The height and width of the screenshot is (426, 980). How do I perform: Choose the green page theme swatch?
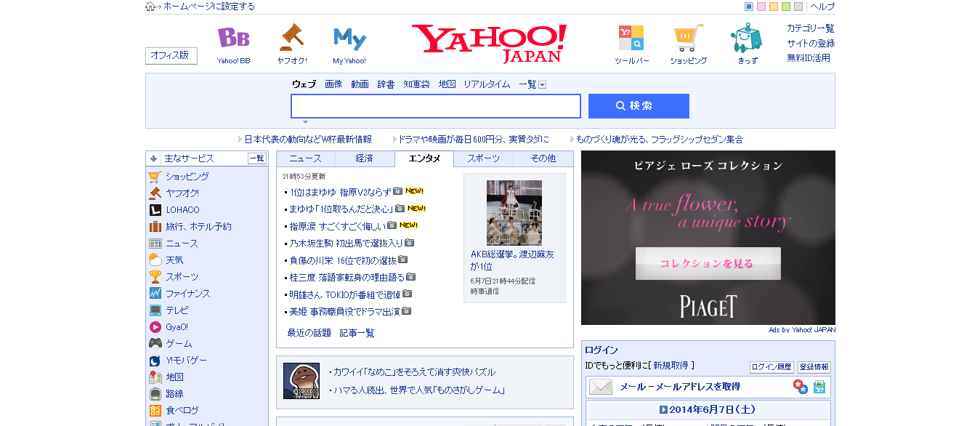[786, 7]
